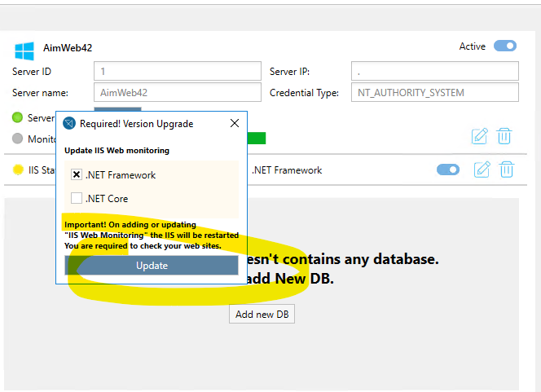Image resolution: width=541 pixels, height=392 pixels.
Task: Click the Required! Version Upgrade title text
Action: [x=136, y=124]
